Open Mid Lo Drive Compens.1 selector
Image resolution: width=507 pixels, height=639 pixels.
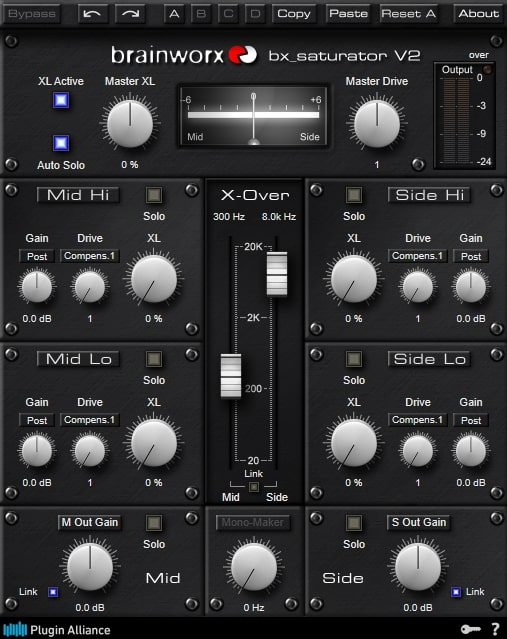[90, 420]
